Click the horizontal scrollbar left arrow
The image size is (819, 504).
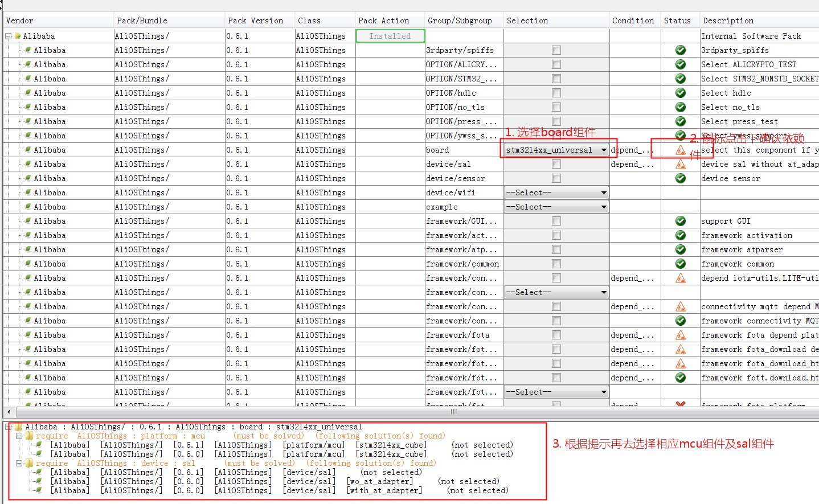click(x=8, y=411)
